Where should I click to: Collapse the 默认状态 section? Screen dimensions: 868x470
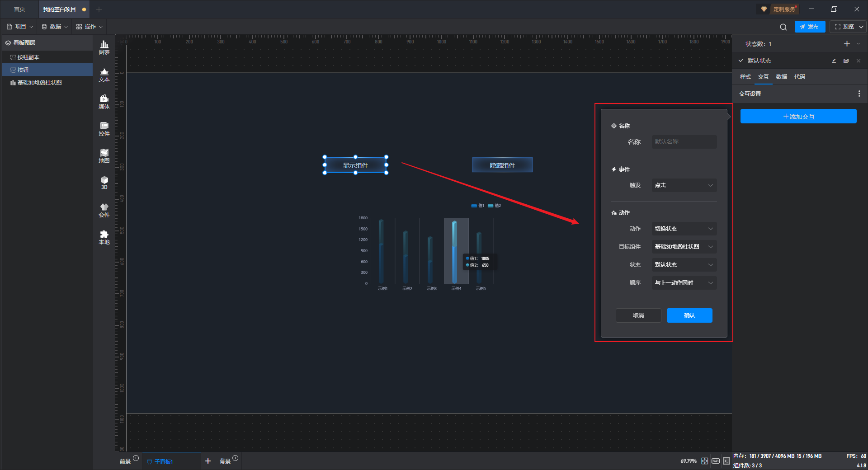tap(741, 61)
